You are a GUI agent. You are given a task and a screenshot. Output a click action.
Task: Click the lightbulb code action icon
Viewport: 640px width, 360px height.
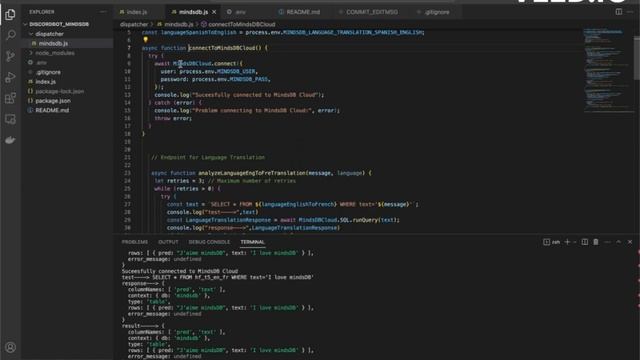[145, 40]
